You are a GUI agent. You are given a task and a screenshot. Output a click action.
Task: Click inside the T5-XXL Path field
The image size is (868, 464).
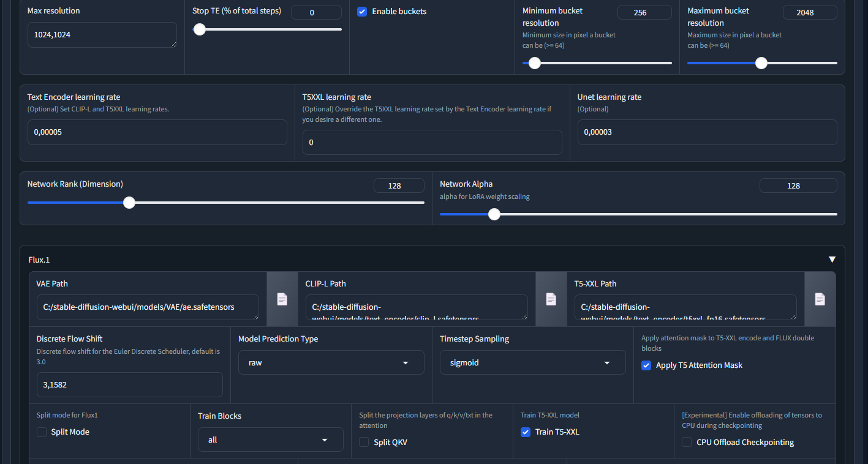685,307
